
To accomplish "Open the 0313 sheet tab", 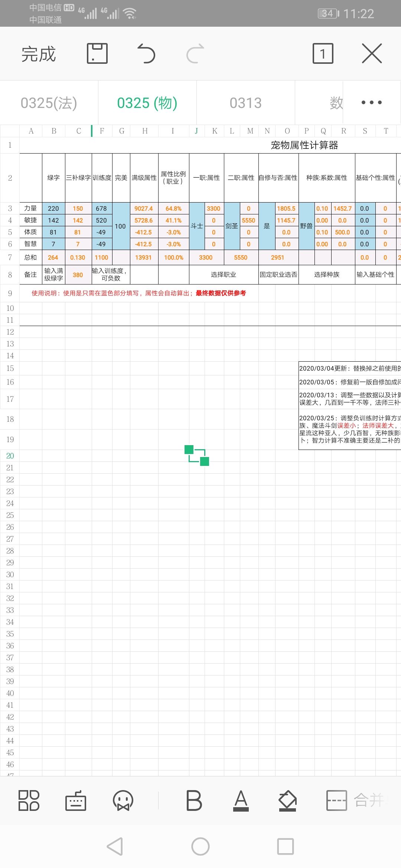I will [246, 103].
